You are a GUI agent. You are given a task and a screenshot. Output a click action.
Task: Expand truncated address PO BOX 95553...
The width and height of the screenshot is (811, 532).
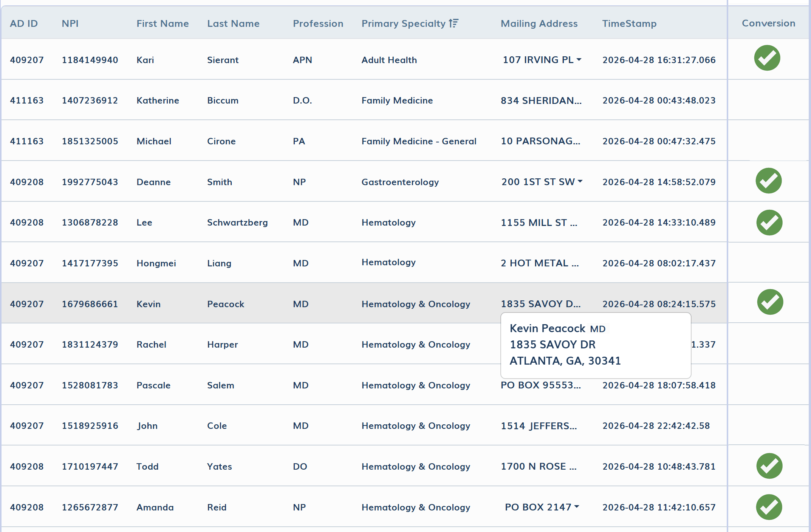click(x=541, y=385)
